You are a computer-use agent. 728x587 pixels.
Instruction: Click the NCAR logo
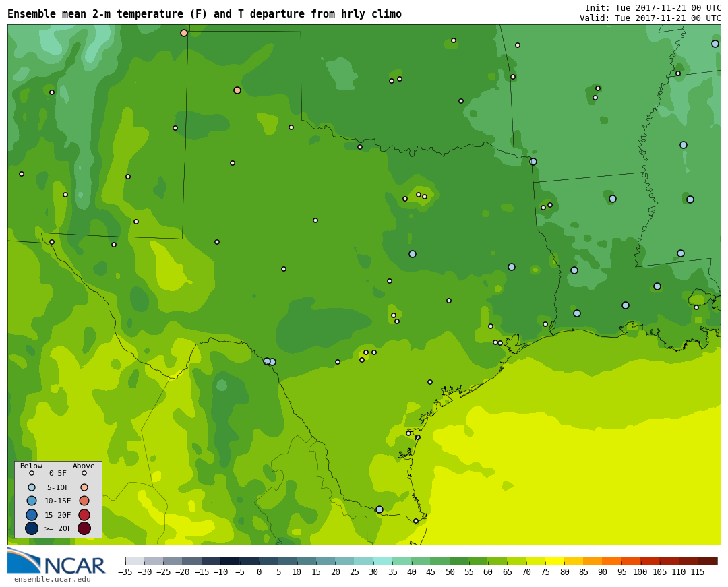[x=56, y=561]
